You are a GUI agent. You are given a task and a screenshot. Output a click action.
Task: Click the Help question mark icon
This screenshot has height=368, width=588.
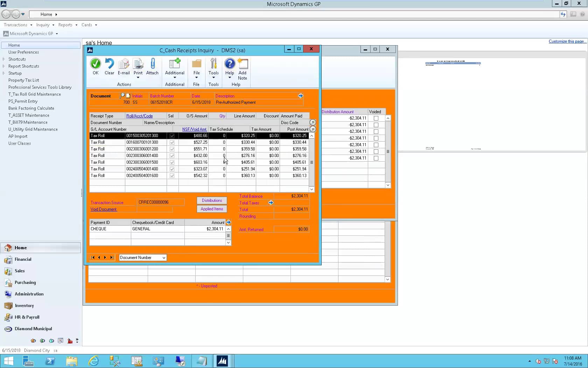pos(230,63)
